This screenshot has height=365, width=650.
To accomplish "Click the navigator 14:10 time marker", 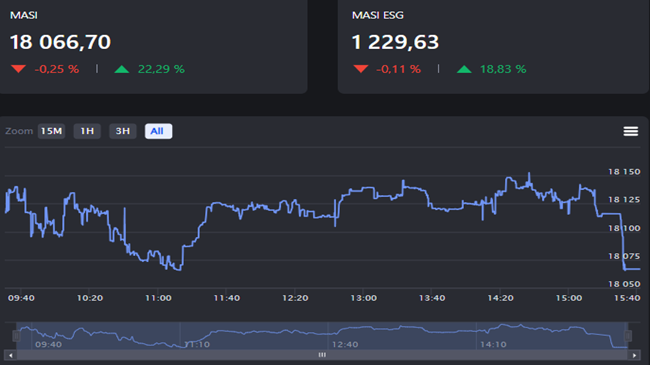I will point(493,345).
